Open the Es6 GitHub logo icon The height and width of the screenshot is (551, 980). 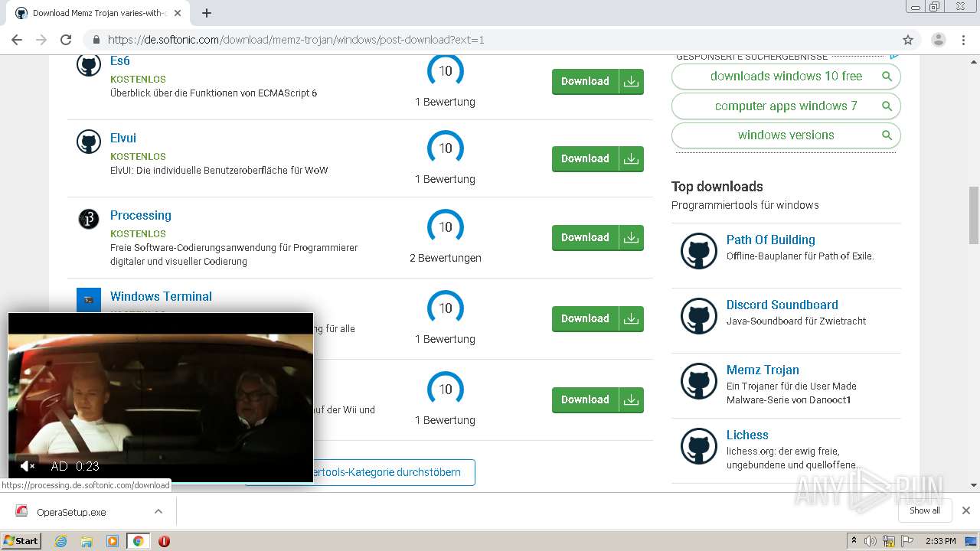[x=89, y=64]
